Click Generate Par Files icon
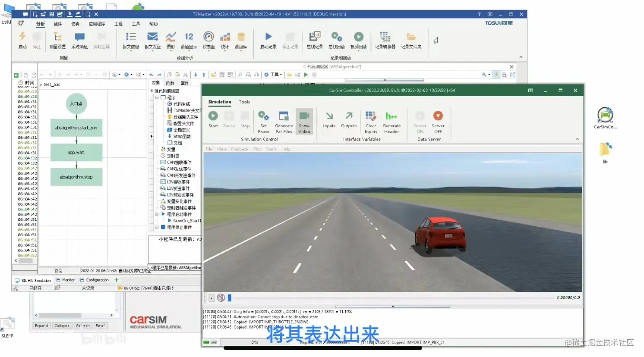Screen dimensions: 644x357 point(284,116)
